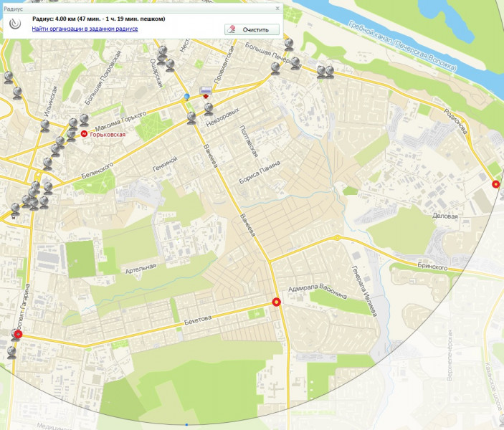Click the Бориса Панина street label
This screenshot has height=430, width=504.
pos(260,172)
